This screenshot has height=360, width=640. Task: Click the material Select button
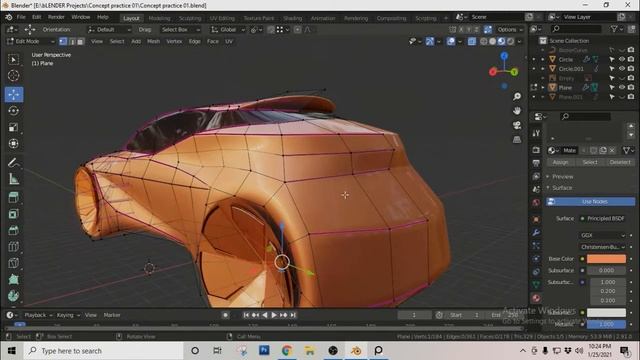point(590,162)
